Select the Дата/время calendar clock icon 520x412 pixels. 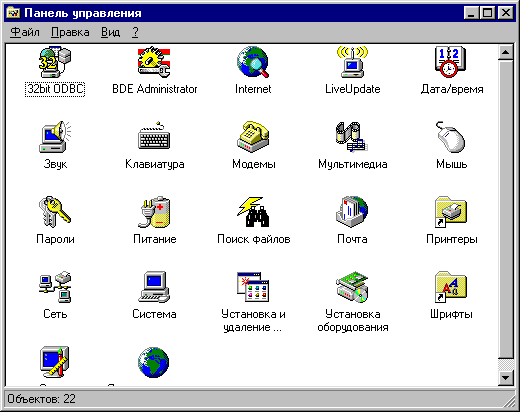pos(451,62)
